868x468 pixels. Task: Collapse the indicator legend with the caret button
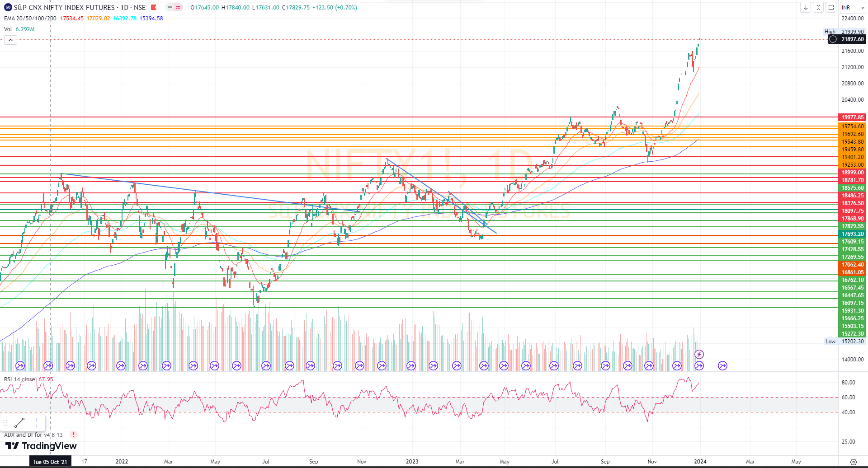[10, 40]
